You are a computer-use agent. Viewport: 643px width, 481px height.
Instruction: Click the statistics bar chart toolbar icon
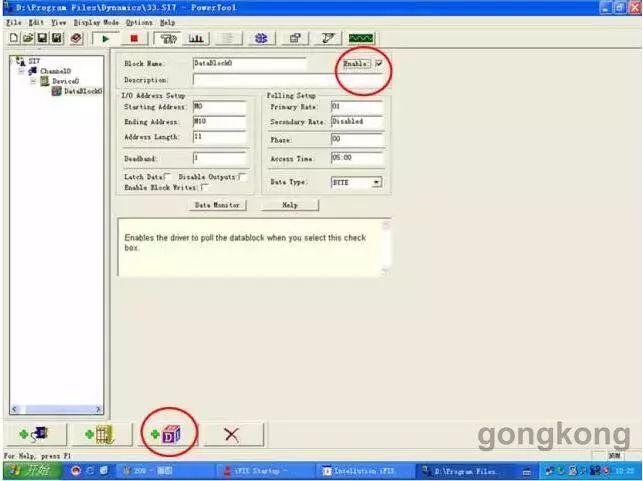(x=197, y=38)
